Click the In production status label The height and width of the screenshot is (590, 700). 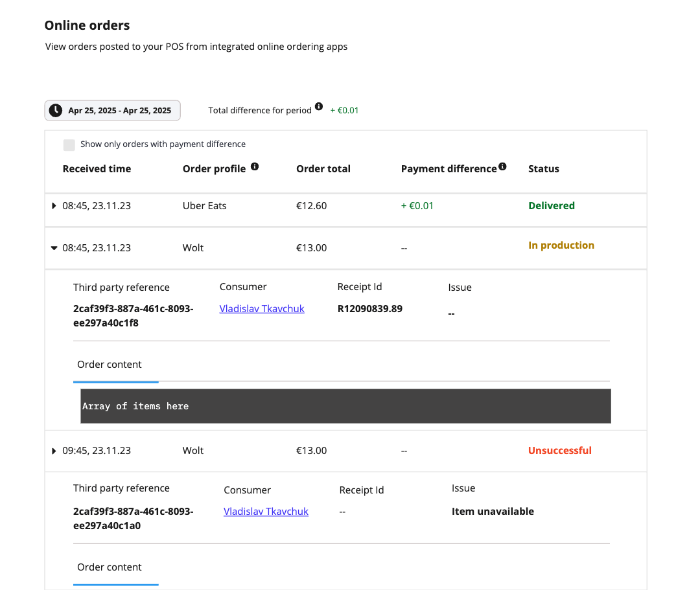(561, 245)
